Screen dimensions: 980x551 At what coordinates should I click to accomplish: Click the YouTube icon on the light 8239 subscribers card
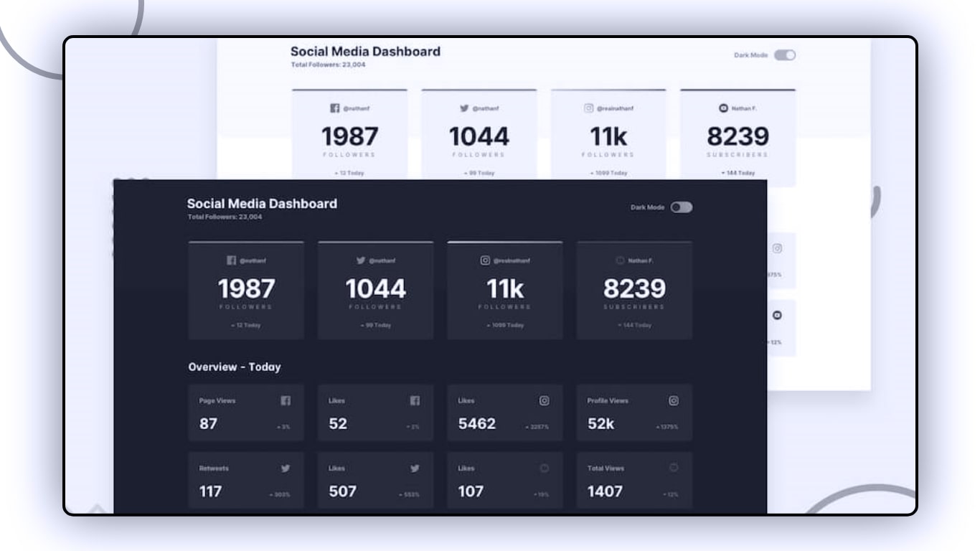723,108
